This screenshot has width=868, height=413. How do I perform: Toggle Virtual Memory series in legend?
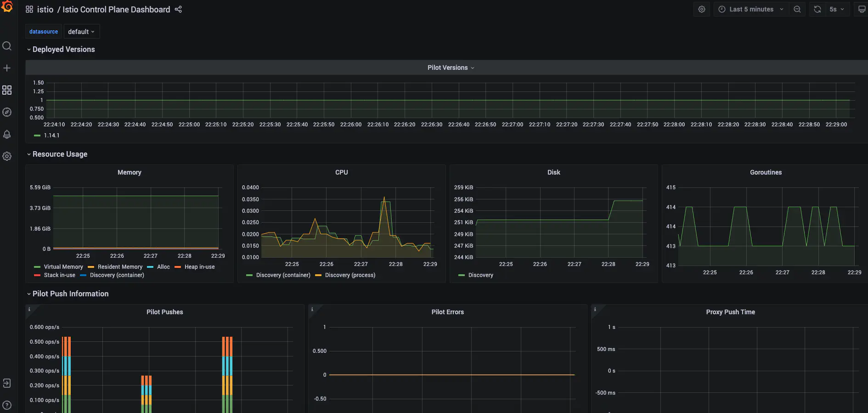[x=63, y=267]
